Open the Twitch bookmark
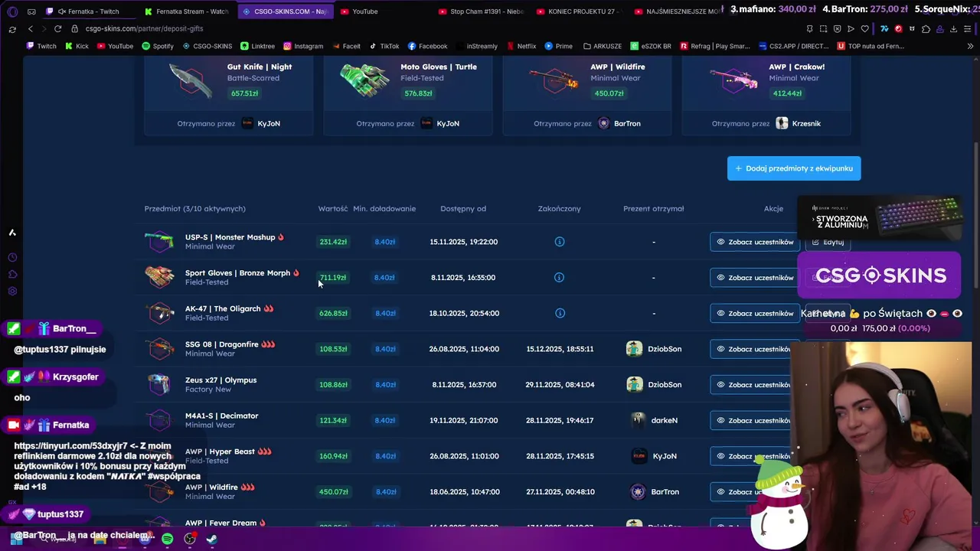 pyautogui.click(x=41, y=46)
